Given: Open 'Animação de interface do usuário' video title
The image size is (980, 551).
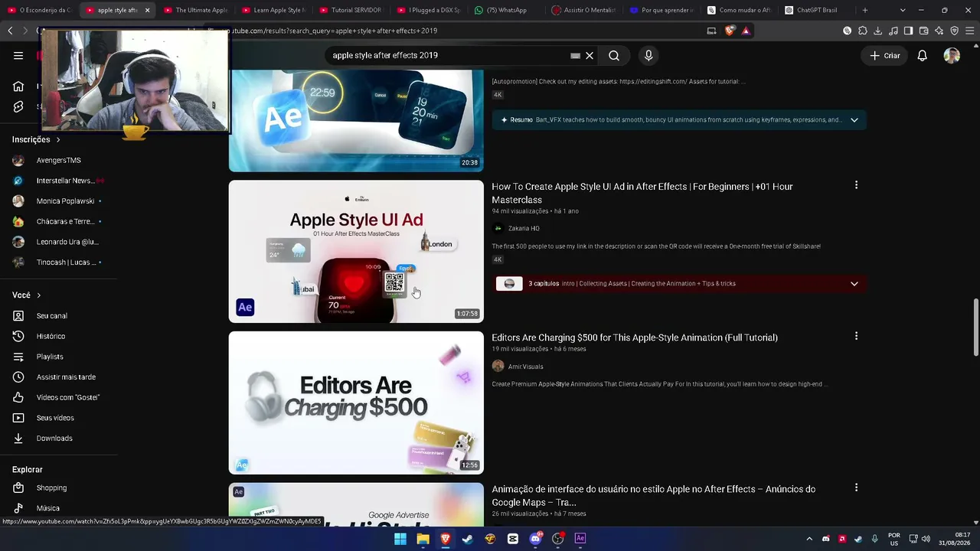Looking at the screenshot, I should tap(653, 495).
